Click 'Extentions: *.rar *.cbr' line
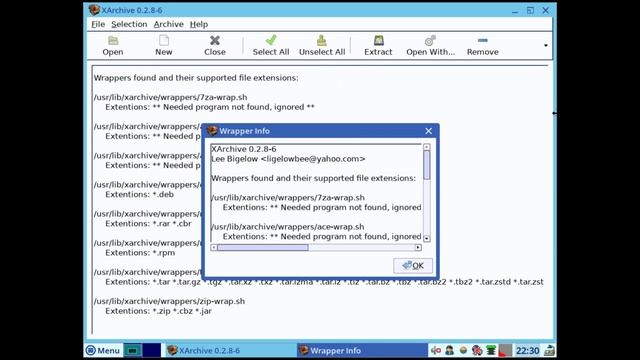 click(x=148, y=224)
